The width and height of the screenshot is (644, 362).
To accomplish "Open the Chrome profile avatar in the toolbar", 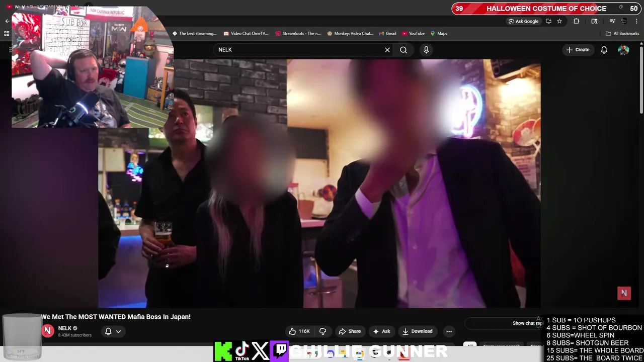I will pos(624,21).
